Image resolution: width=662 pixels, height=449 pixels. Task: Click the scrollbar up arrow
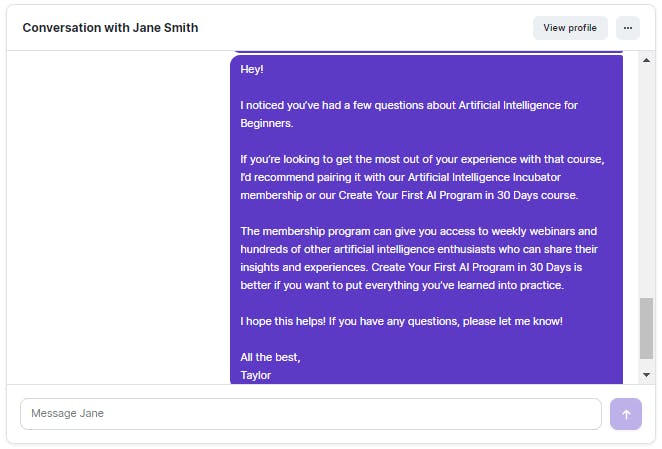coord(646,60)
